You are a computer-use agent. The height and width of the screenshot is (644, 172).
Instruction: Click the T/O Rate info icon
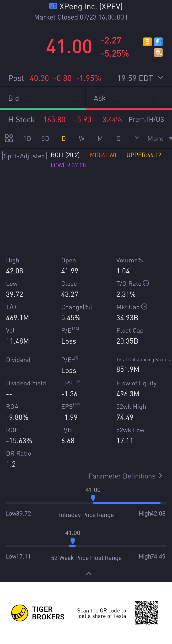click(x=146, y=283)
